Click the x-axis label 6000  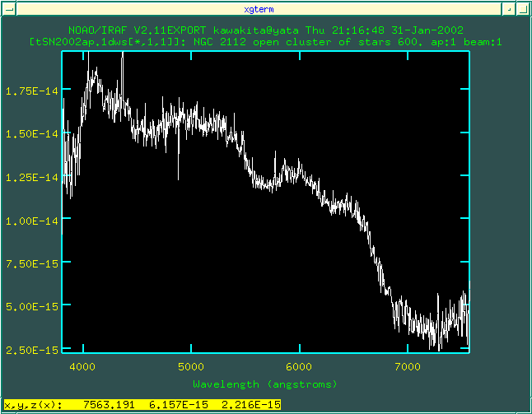click(x=299, y=367)
